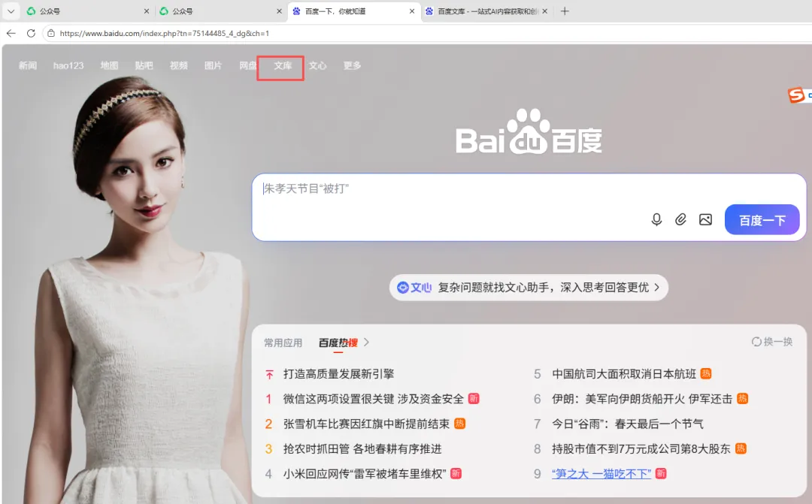Open headline 打造高质量发展新引擎
The image size is (812, 504).
pyautogui.click(x=338, y=373)
